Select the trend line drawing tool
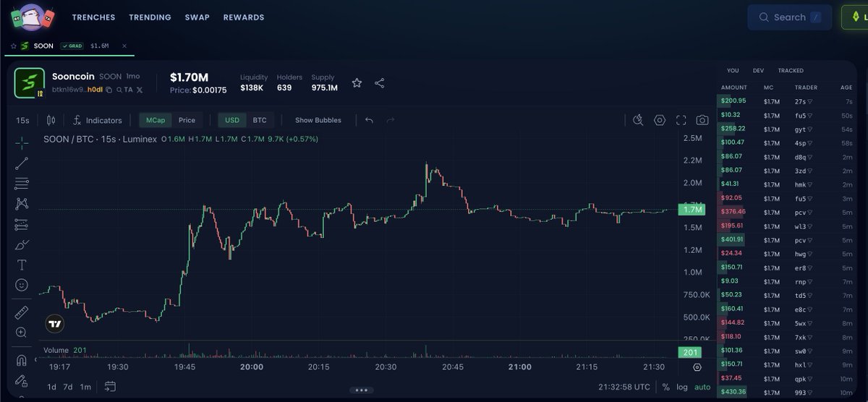 tap(22, 163)
